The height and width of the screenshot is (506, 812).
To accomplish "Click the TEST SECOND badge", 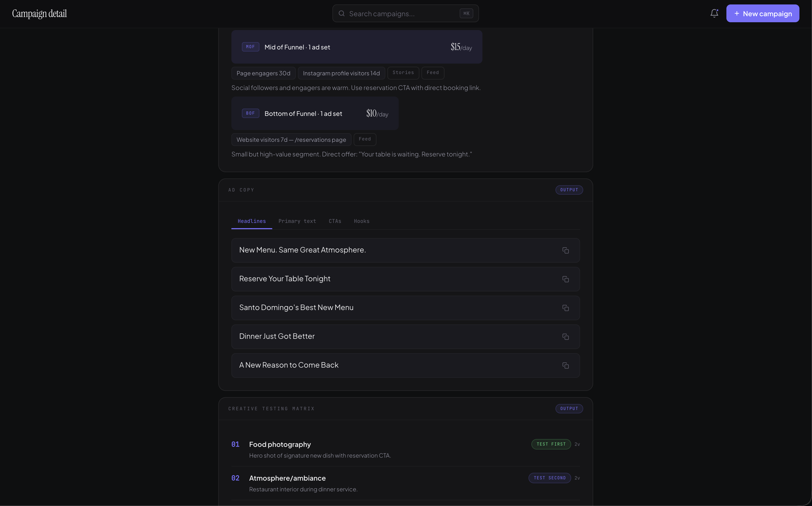I will point(549,478).
